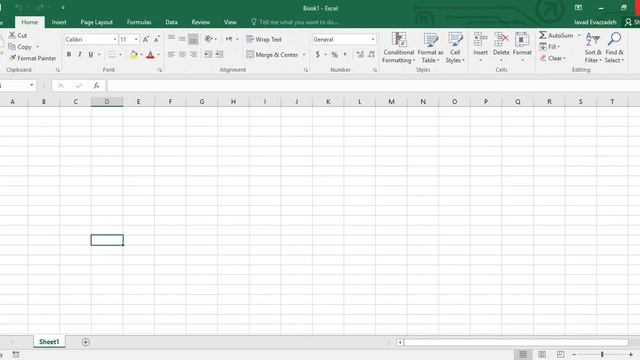This screenshot has height=360, width=640.
Task: Toggle Bold formatting
Action: click(x=69, y=54)
